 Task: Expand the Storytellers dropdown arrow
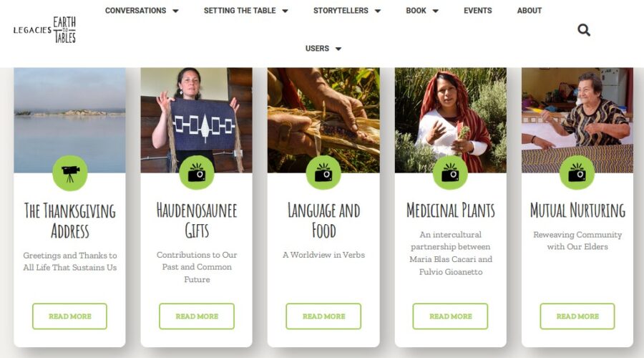[378, 11]
